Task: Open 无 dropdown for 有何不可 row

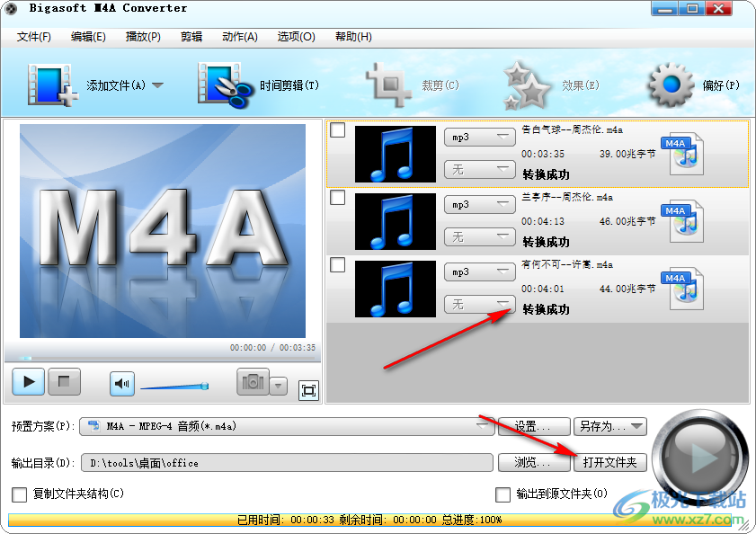Action: point(480,305)
